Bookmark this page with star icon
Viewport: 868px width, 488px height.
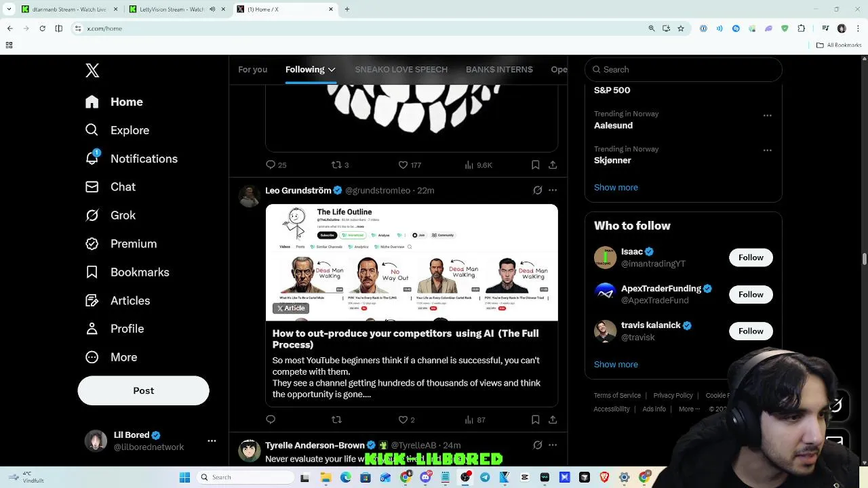click(681, 28)
